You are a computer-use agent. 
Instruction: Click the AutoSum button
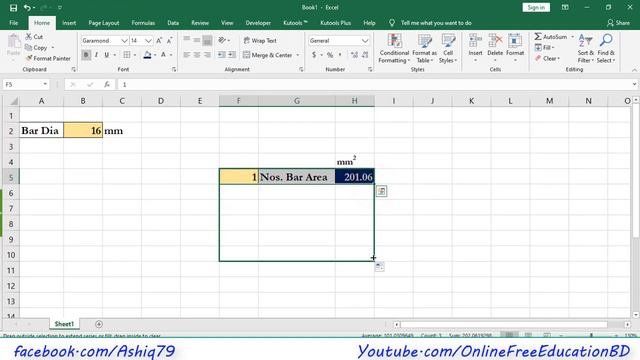coord(551,37)
